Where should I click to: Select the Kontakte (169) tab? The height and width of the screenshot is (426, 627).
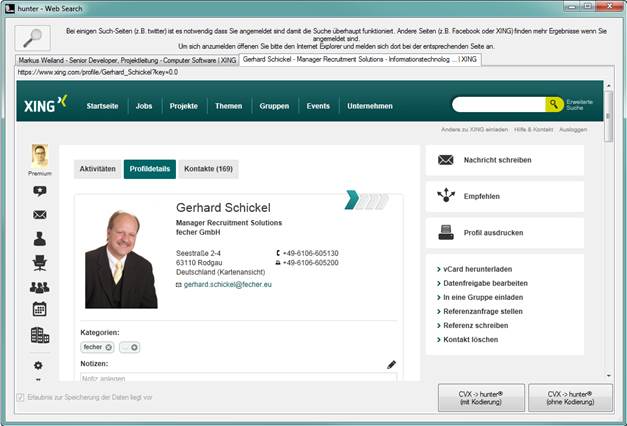click(210, 169)
